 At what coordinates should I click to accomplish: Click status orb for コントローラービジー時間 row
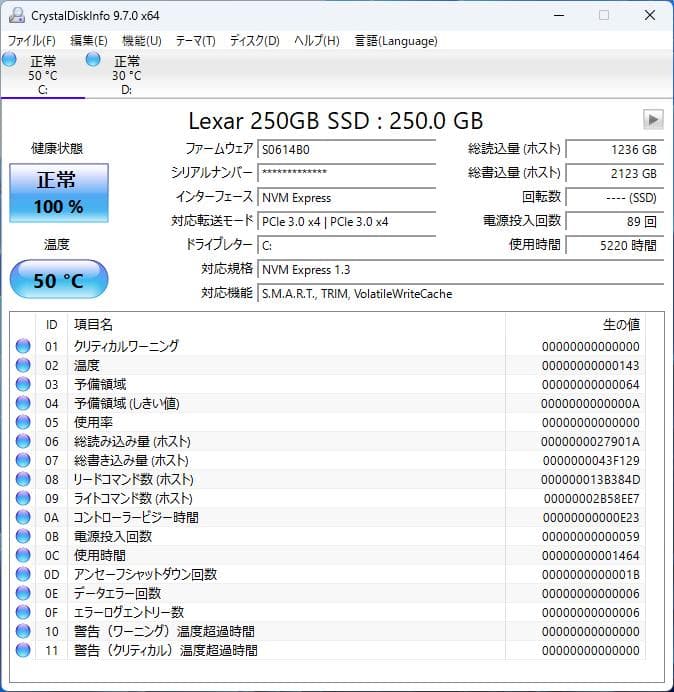point(23,517)
